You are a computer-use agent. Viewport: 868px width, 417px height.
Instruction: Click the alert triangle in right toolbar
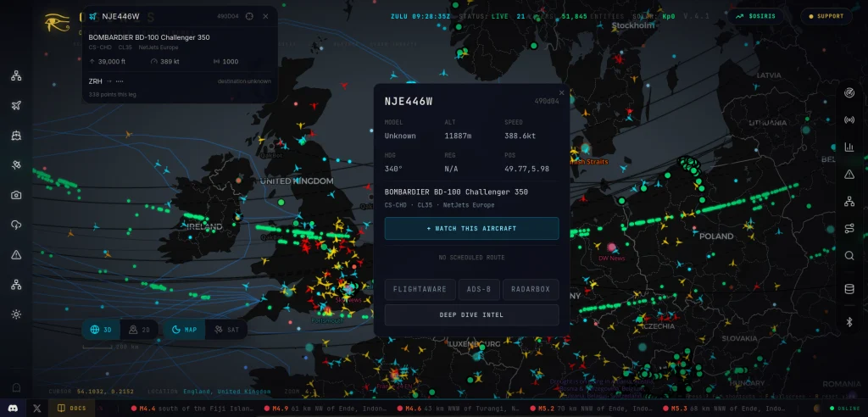point(849,175)
